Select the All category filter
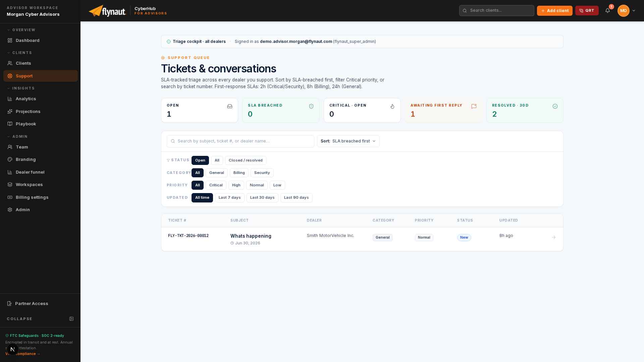 [198, 173]
